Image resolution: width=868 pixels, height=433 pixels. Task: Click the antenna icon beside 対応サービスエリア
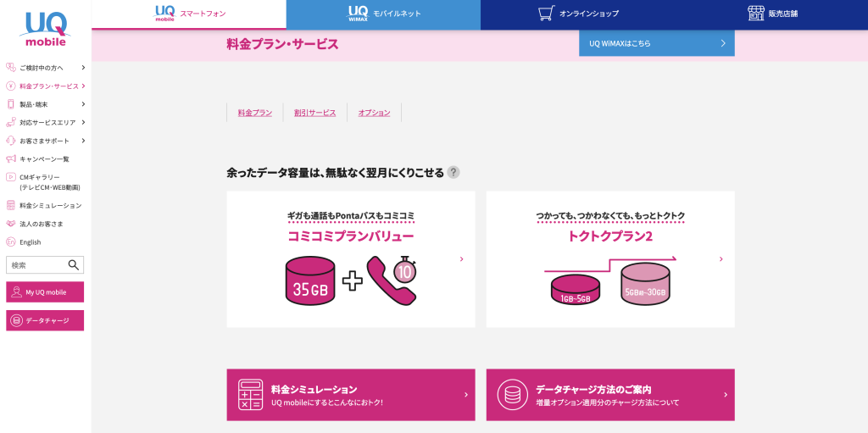tap(10, 122)
